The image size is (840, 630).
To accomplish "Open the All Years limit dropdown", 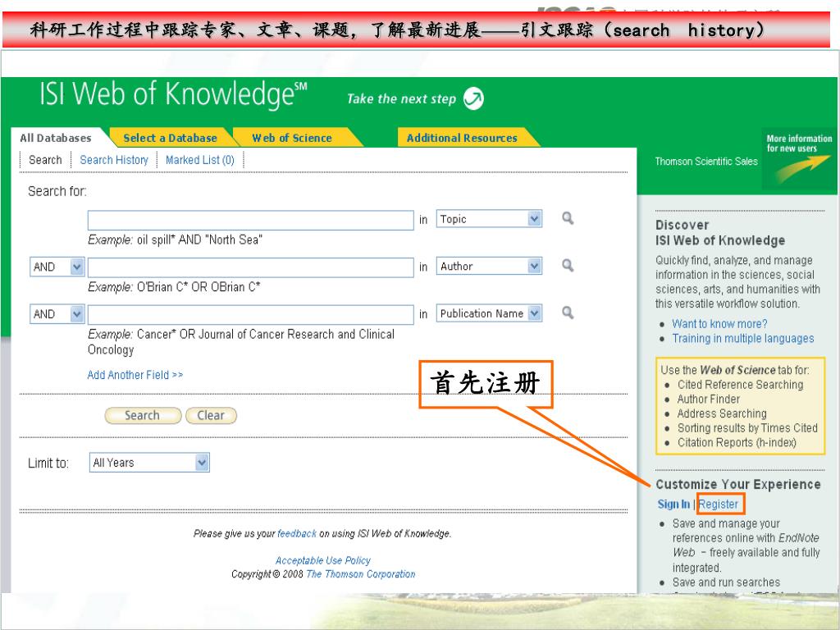I will tap(202, 463).
